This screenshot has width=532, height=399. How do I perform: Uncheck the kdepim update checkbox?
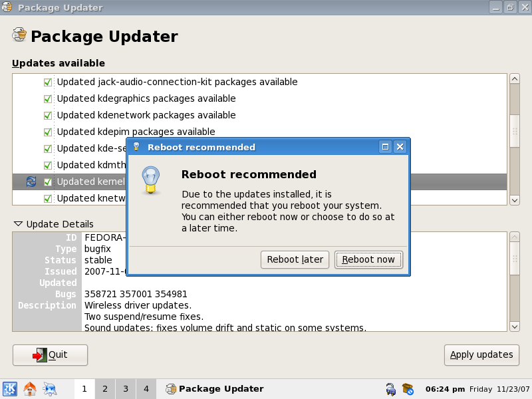point(48,132)
